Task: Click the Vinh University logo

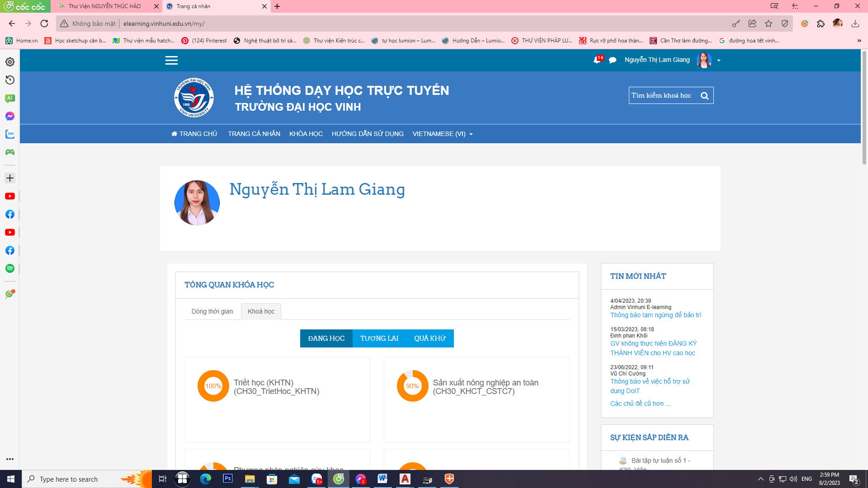Action: click(x=194, y=98)
